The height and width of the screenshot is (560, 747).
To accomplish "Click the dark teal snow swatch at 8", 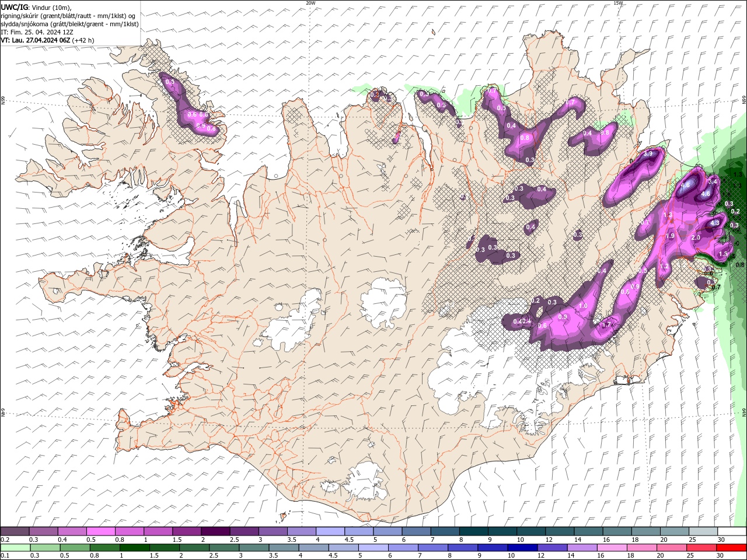I will [x=473, y=531].
